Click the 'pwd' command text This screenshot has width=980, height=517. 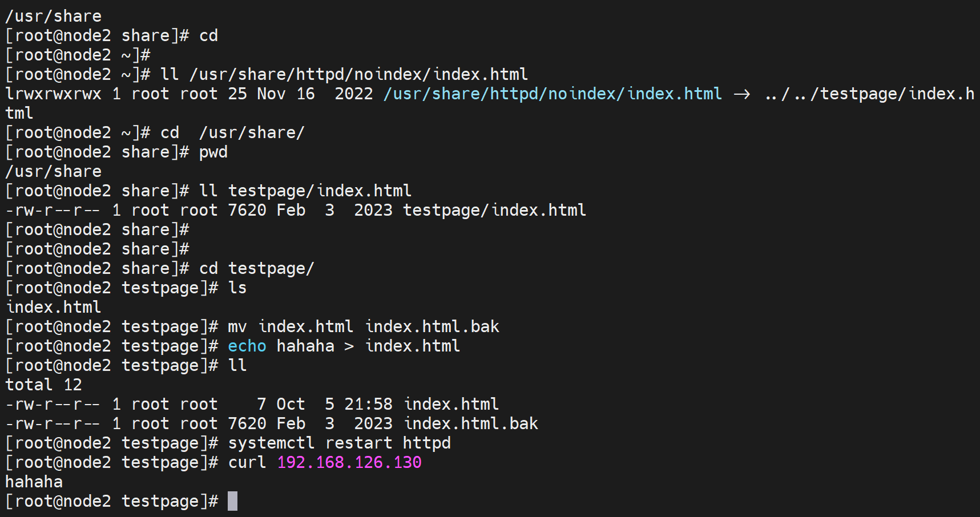[213, 152]
